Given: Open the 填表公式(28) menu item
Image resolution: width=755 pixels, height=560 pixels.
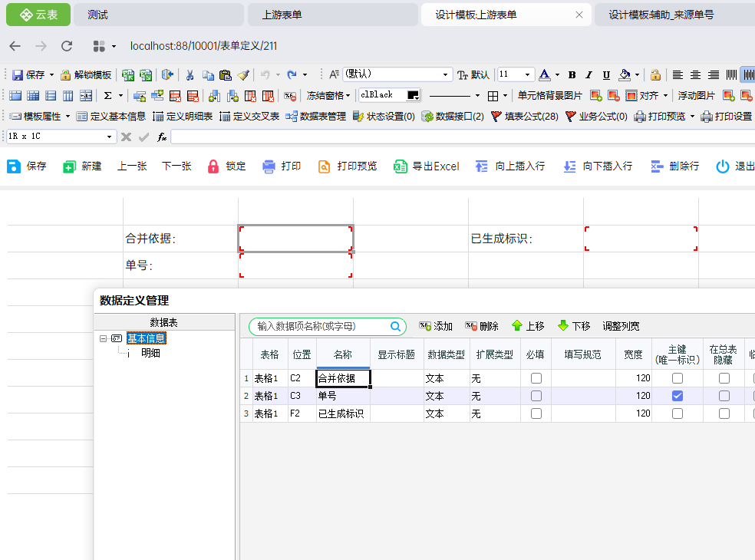Looking at the screenshot, I should 524,117.
